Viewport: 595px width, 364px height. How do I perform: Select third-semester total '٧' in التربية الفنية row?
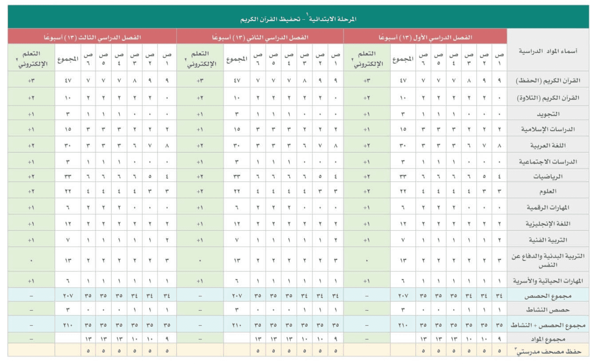click(68, 240)
